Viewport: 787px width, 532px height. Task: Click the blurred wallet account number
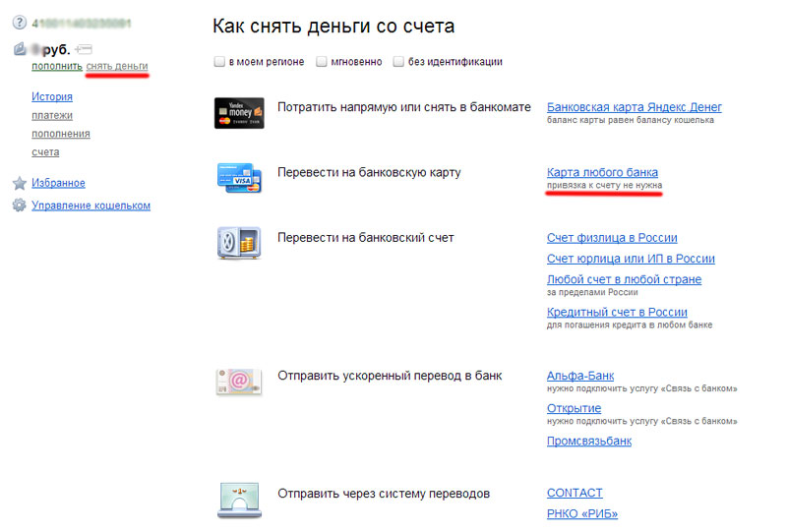82,23
